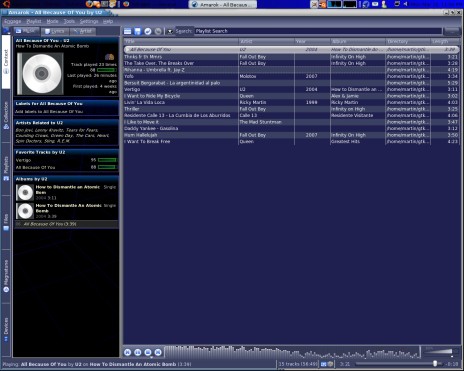Sort playlist by Album column header
Viewport: 464px width, 371px height.
click(357, 42)
